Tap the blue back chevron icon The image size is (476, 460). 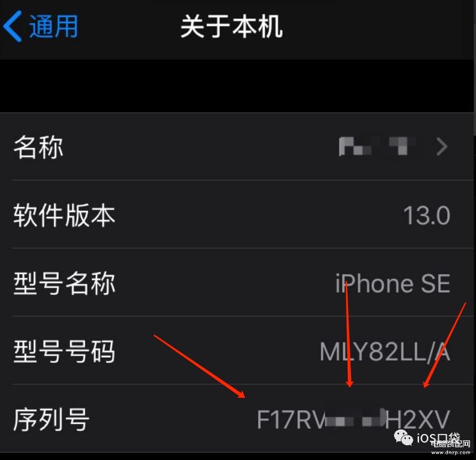(12, 26)
